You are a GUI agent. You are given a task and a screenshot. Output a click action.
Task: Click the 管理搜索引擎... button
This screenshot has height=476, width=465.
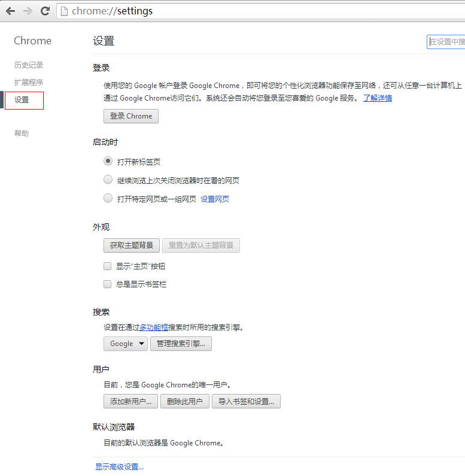(181, 344)
